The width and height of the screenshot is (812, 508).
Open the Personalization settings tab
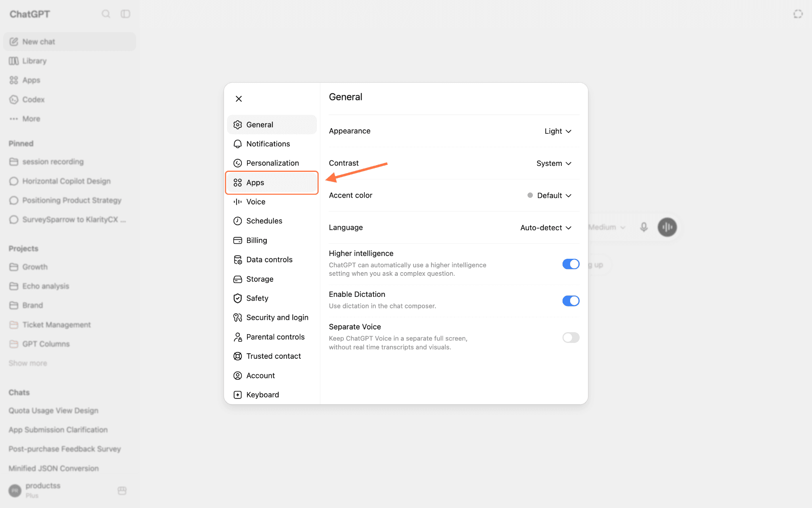coord(272,163)
